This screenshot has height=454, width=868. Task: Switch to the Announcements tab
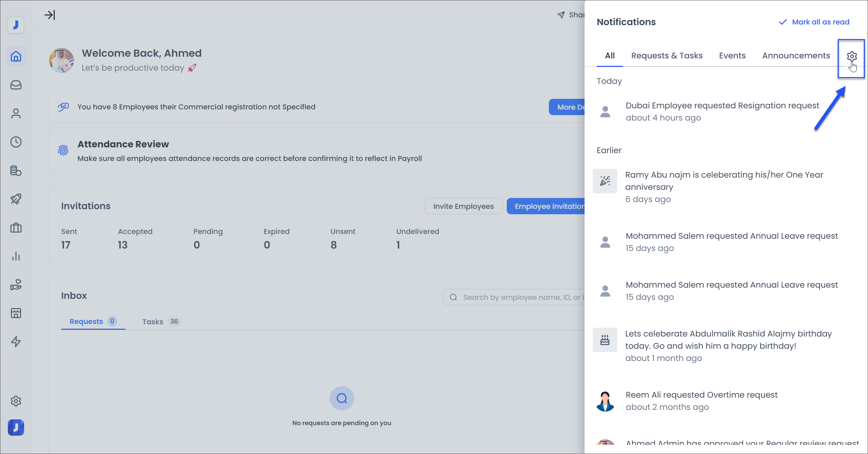click(x=796, y=55)
